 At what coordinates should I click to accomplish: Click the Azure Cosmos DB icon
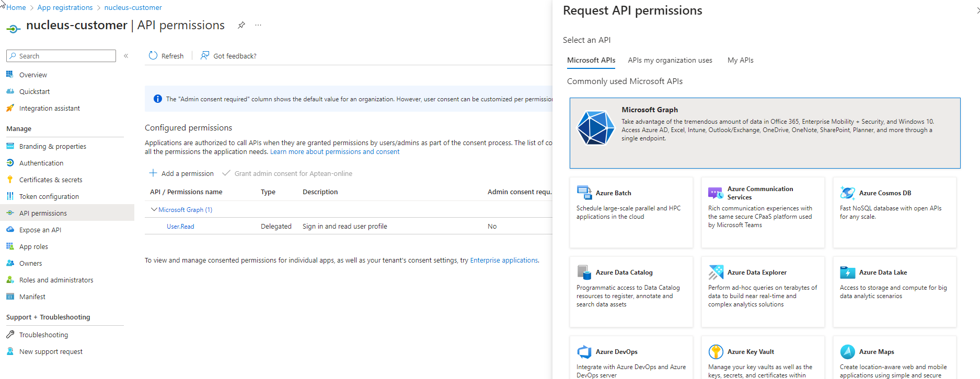click(x=848, y=193)
